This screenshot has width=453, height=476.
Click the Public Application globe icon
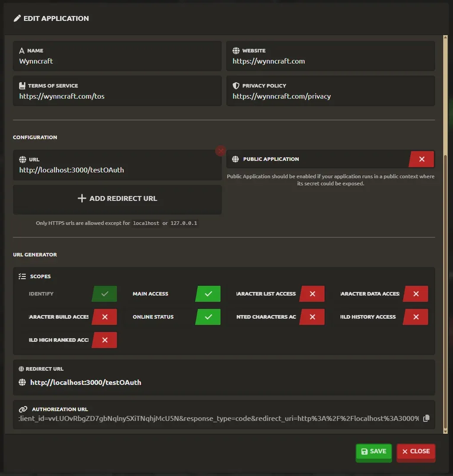click(x=235, y=159)
